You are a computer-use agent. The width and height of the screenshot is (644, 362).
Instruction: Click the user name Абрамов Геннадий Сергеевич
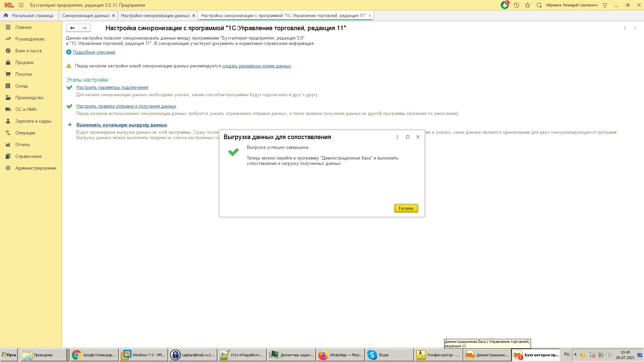[572, 5]
